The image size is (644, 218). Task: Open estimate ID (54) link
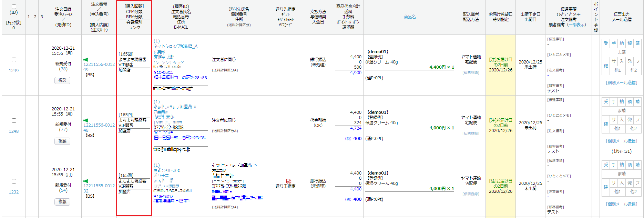pyautogui.click(x=63, y=190)
